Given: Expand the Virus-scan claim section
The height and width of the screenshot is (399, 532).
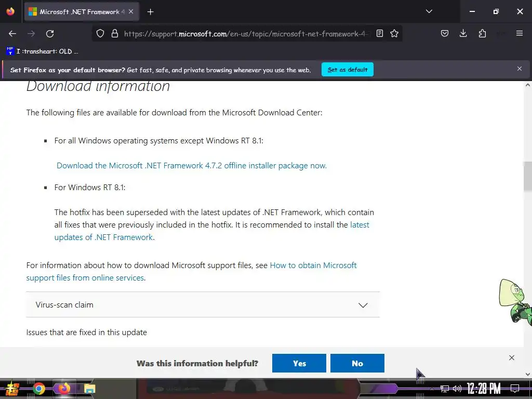Looking at the screenshot, I should pyautogui.click(x=203, y=304).
